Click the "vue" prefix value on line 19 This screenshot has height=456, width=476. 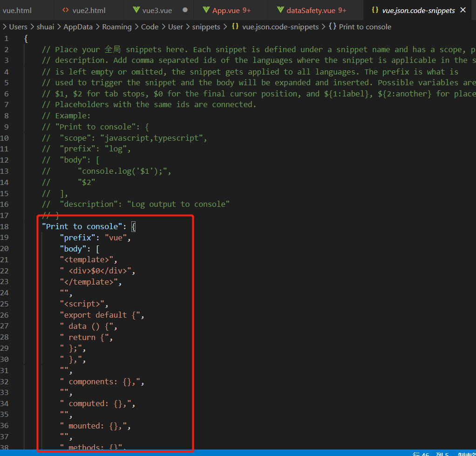(116, 238)
